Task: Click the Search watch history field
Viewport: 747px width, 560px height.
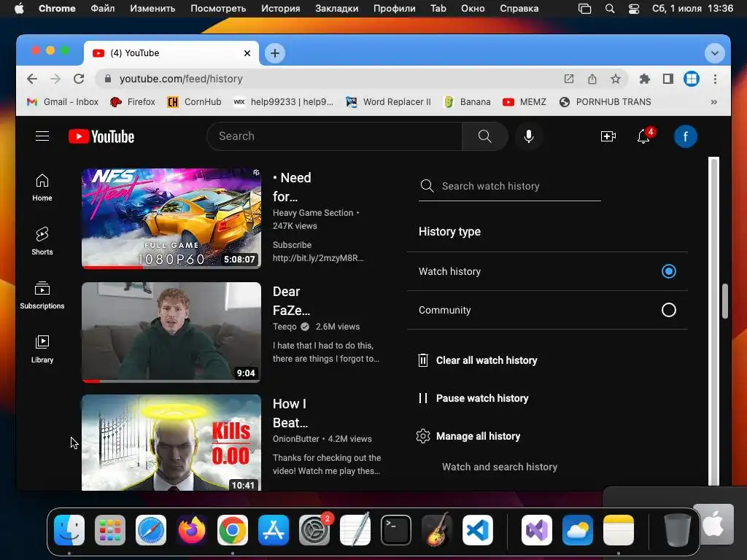Action: [509, 186]
